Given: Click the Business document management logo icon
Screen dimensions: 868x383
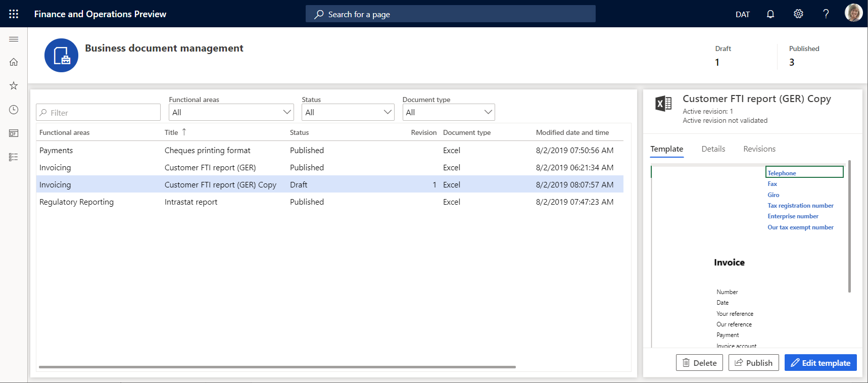Looking at the screenshot, I should 61,55.
